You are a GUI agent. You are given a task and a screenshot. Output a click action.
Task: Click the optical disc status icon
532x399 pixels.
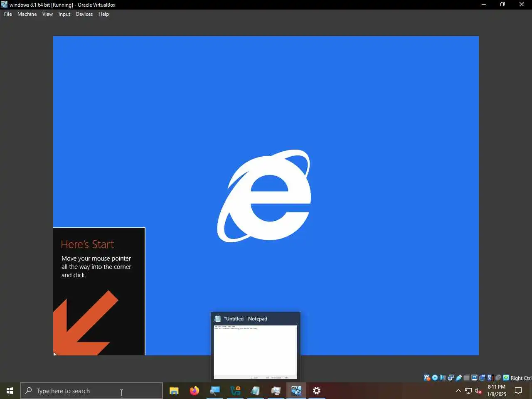tap(435, 377)
